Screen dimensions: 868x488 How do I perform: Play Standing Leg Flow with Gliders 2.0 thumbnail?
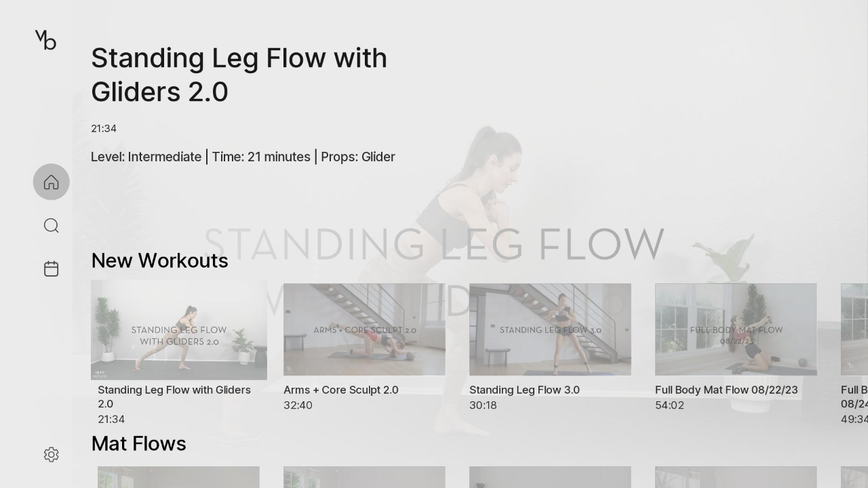point(179,330)
